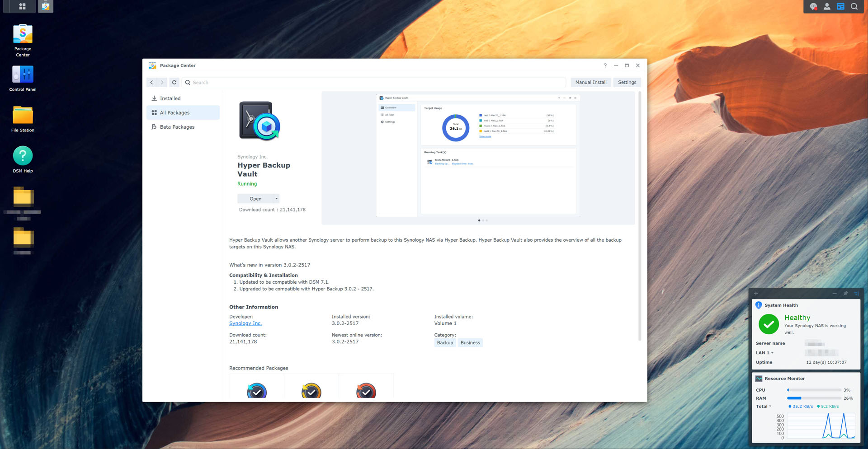
Task: Open the user options person icon
Action: click(x=827, y=6)
